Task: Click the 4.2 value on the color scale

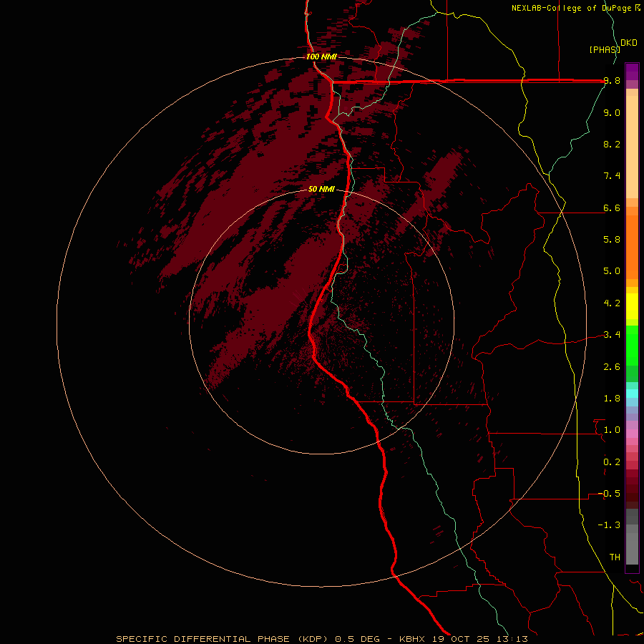Action: (612, 303)
